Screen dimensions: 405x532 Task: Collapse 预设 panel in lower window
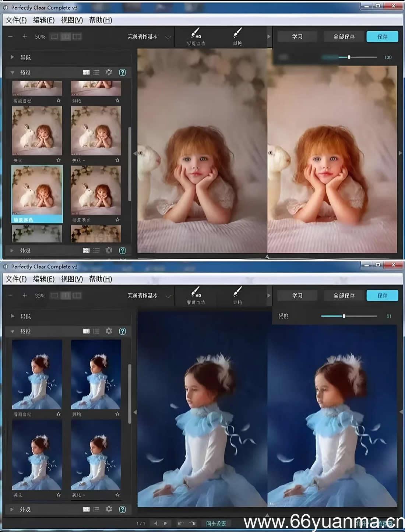click(12, 331)
